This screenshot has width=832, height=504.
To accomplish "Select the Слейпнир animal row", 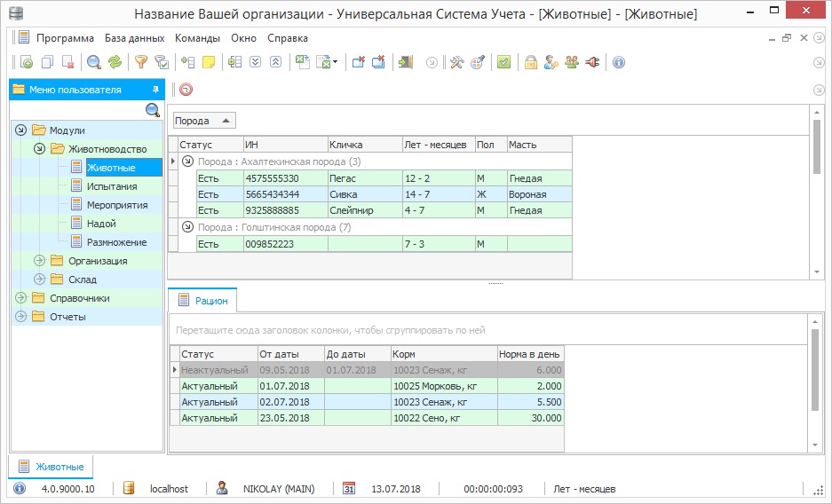I will (x=384, y=210).
